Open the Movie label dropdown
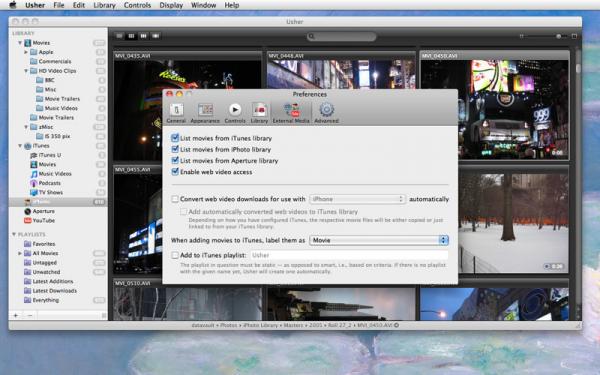This screenshot has width=600, height=375. pos(378,240)
